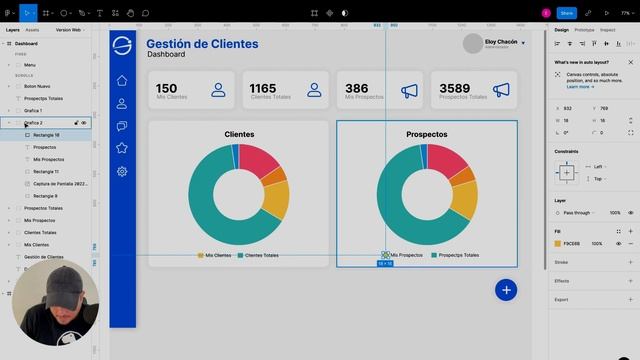This screenshot has width=640, height=360.
Task: Click the align right icon
Action: 582,44
